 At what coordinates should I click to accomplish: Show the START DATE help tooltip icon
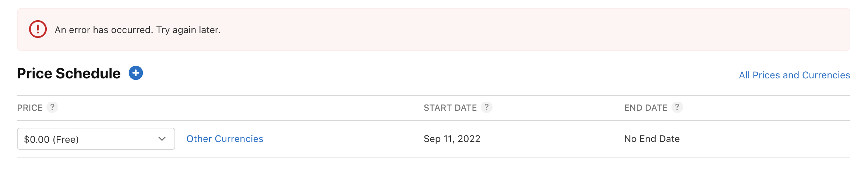click(x=487, y=107)
